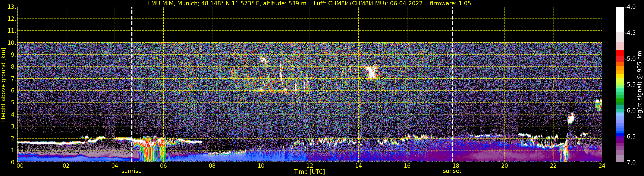Click the y-axis tick label '4.'
The image size is (644, 176).
click(13, 115)
